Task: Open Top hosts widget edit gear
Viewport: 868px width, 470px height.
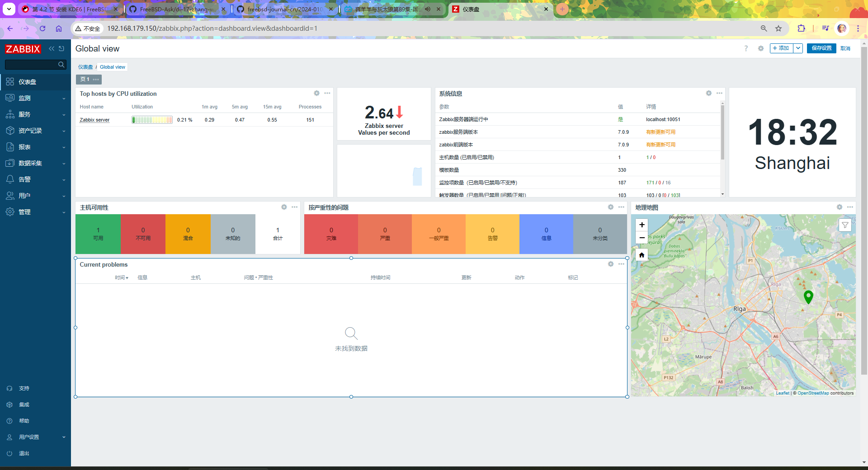Action: (317, 93)
